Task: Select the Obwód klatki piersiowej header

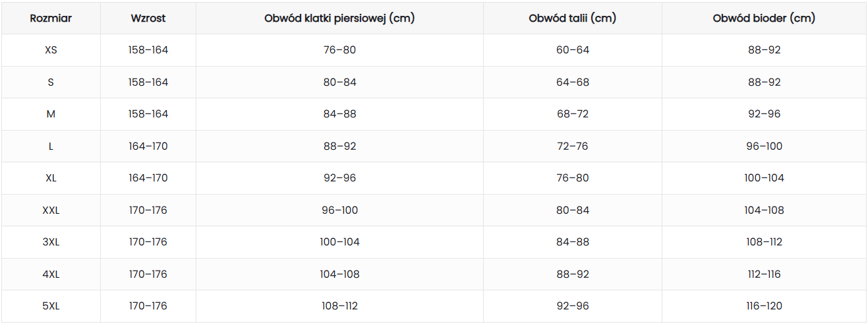Action: click(339, 18)
